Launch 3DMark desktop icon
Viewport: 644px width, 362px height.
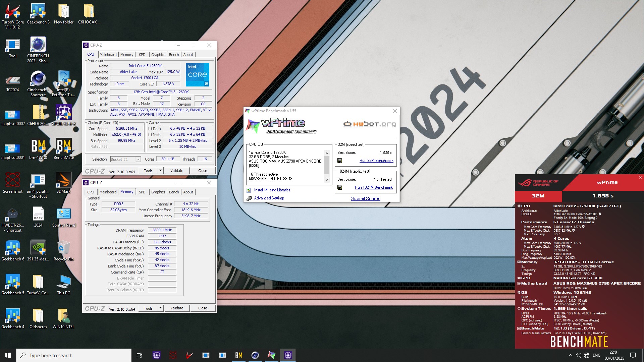point(64,183)
